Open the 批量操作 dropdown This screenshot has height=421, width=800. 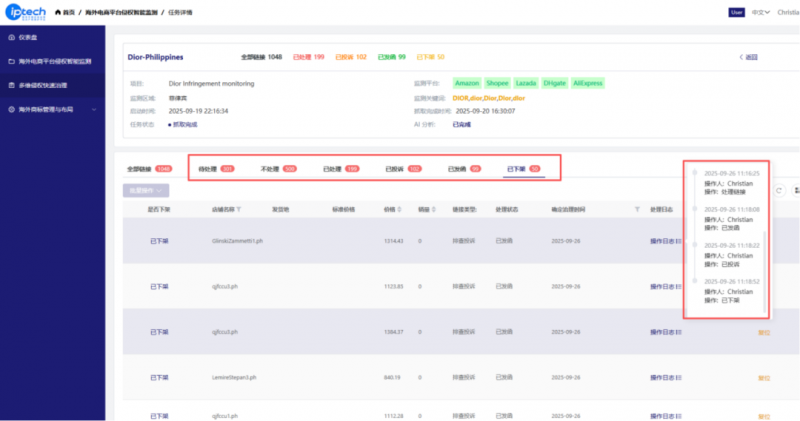click(x=146, y=190)
